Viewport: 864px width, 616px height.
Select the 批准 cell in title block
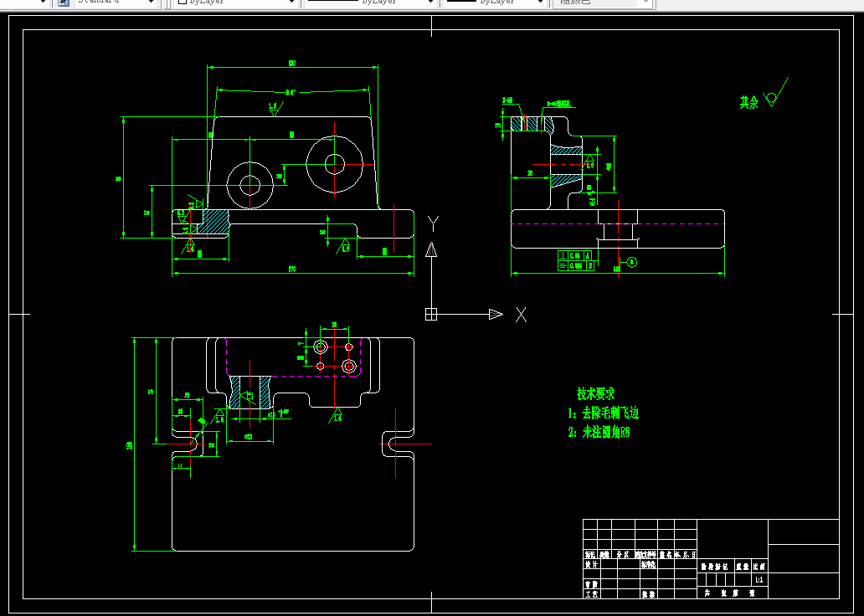[x=648, y=594]
